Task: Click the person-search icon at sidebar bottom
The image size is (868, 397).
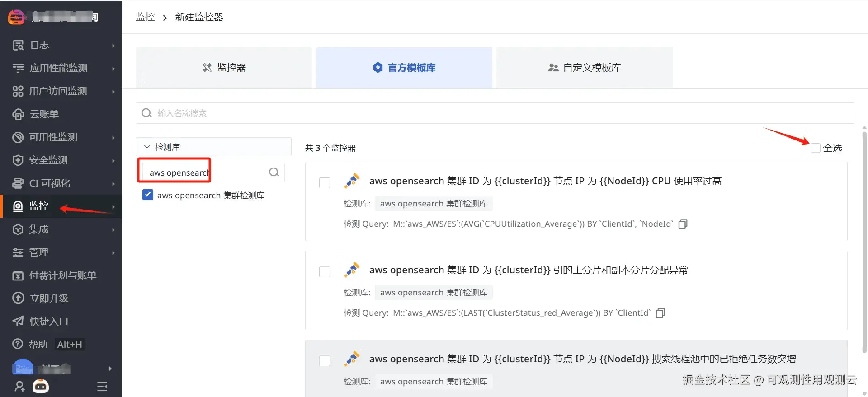Action: 19,387
